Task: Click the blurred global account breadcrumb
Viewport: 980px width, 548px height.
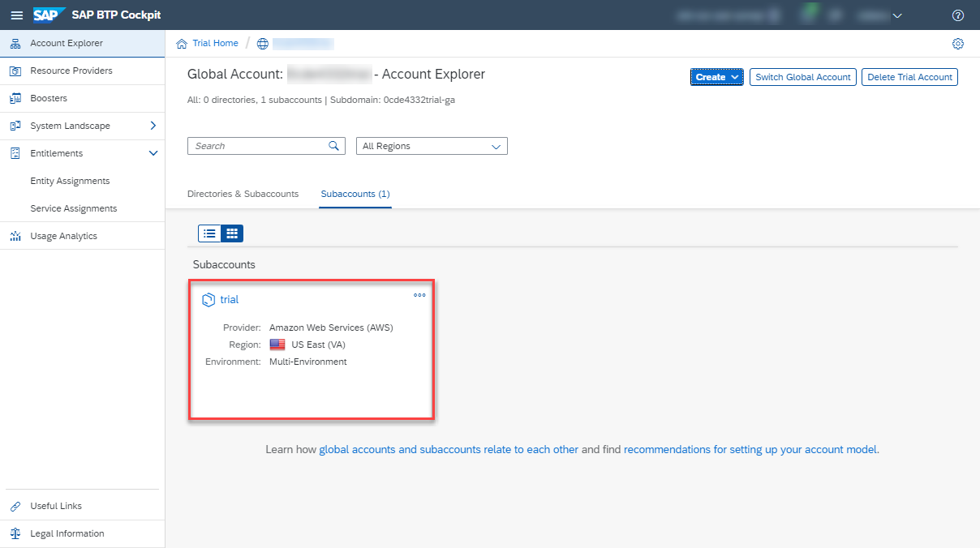Action: [x=303, y=44]
